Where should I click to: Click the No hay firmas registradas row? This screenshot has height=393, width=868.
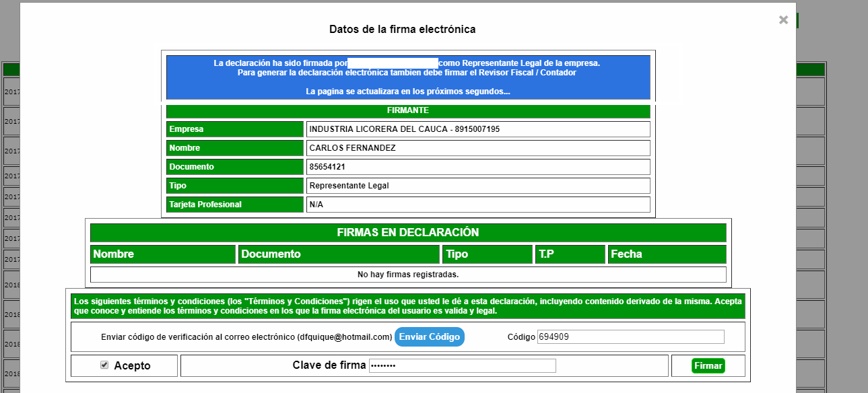pos(408,274)
